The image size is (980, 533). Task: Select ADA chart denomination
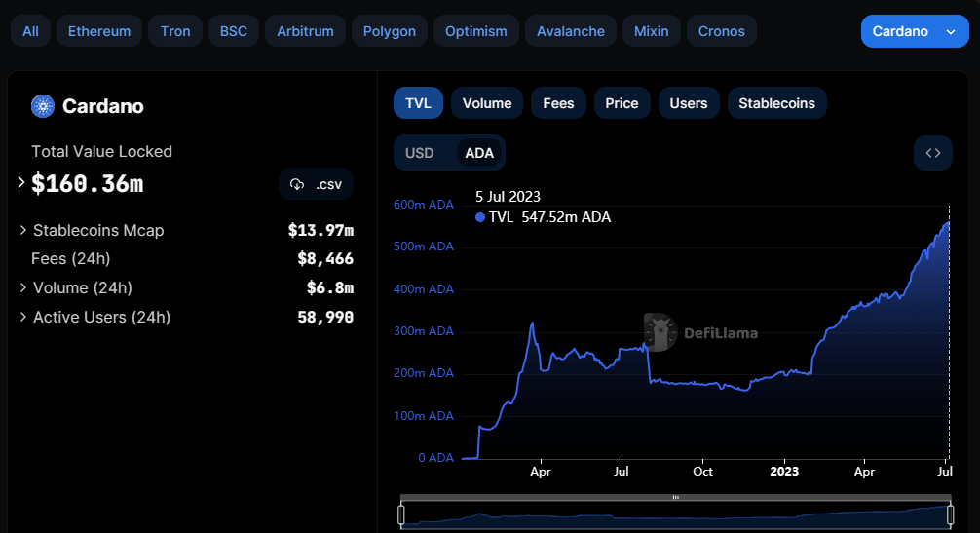(479, 153)
